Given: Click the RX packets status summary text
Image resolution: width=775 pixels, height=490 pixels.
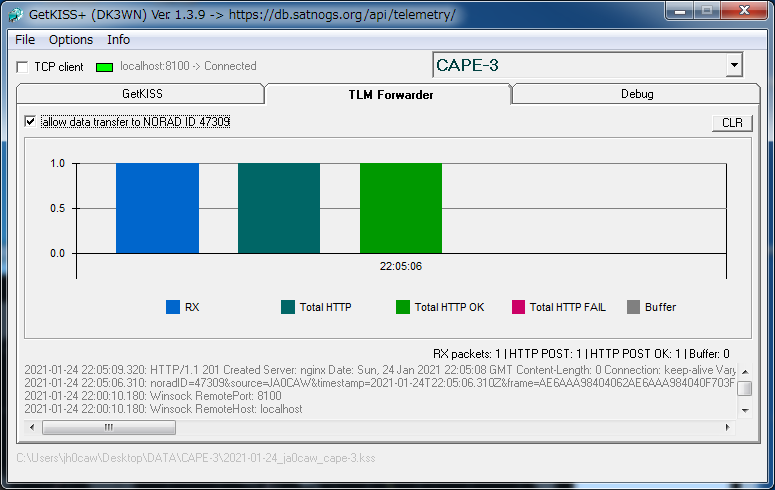Looking at the screenshot, I should coord(581,354).
